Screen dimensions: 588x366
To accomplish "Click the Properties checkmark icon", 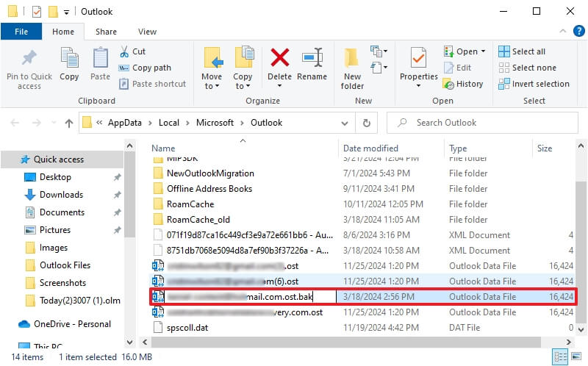I will tap(418, 59).
